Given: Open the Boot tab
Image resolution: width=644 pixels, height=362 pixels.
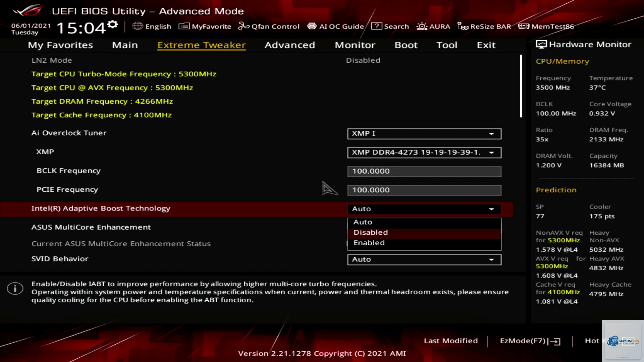Looking at the screenshot, I should point(406,45).
